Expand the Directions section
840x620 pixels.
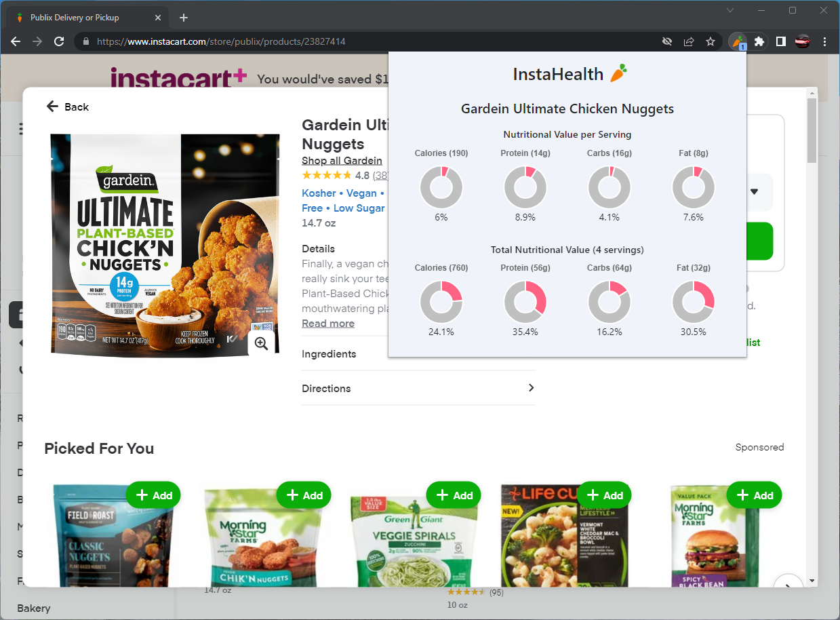(x=418, y=388)
